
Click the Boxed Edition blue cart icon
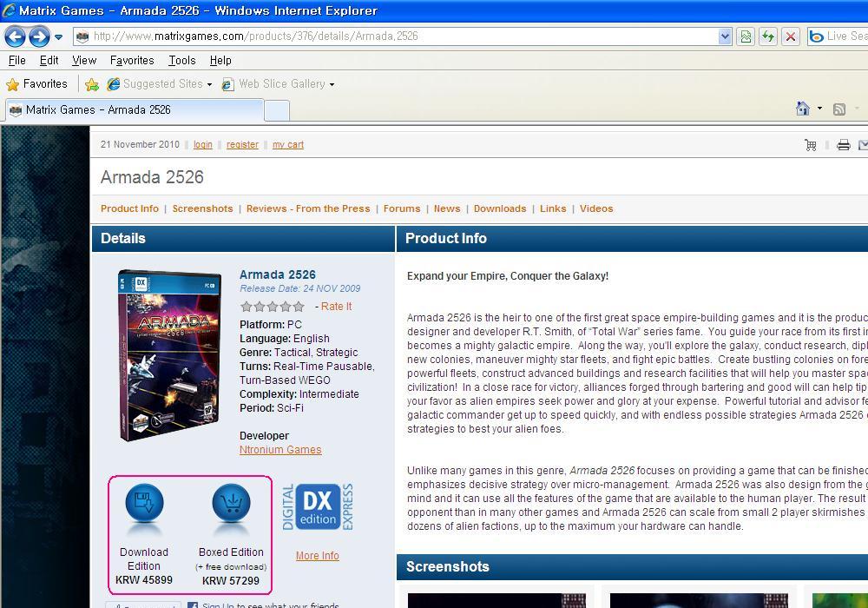[x=232, y=504]
